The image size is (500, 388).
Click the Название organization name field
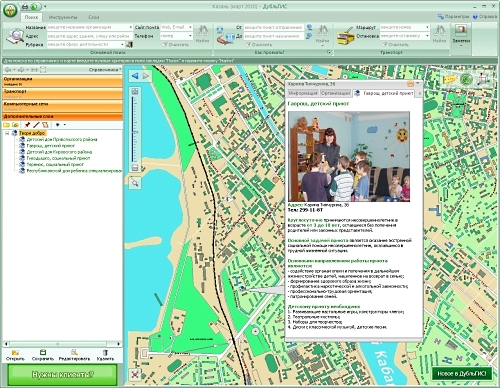tap(88, 27)
